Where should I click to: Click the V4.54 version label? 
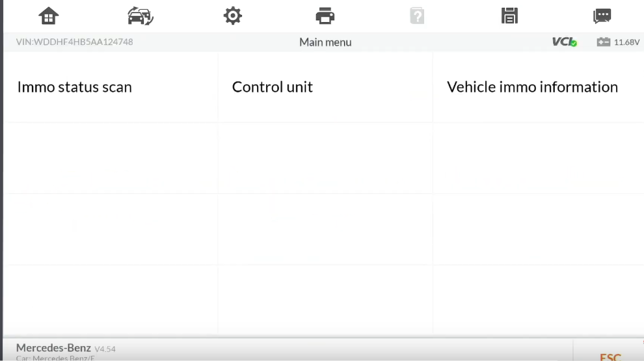(x=105, y=349)
